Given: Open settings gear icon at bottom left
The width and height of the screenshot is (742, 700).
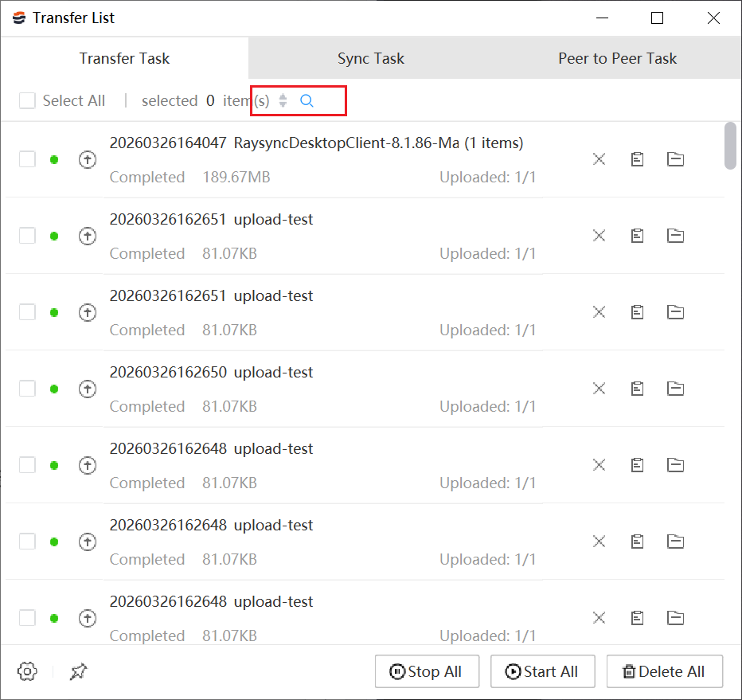Looking at the screenshot, I should [27, 671].
